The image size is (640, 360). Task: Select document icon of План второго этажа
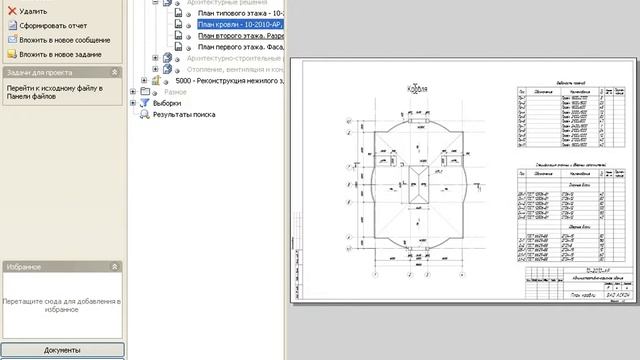point(178,36)
